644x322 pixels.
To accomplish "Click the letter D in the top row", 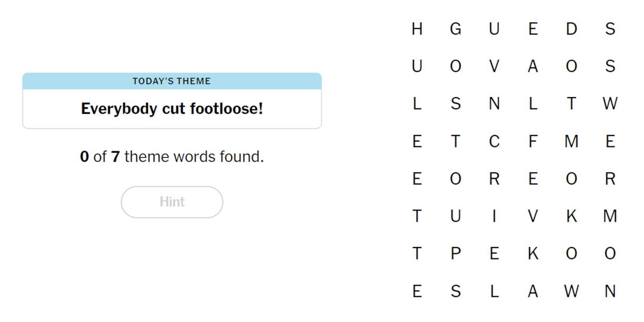I will pyautogui.click(x=571, y=29).
